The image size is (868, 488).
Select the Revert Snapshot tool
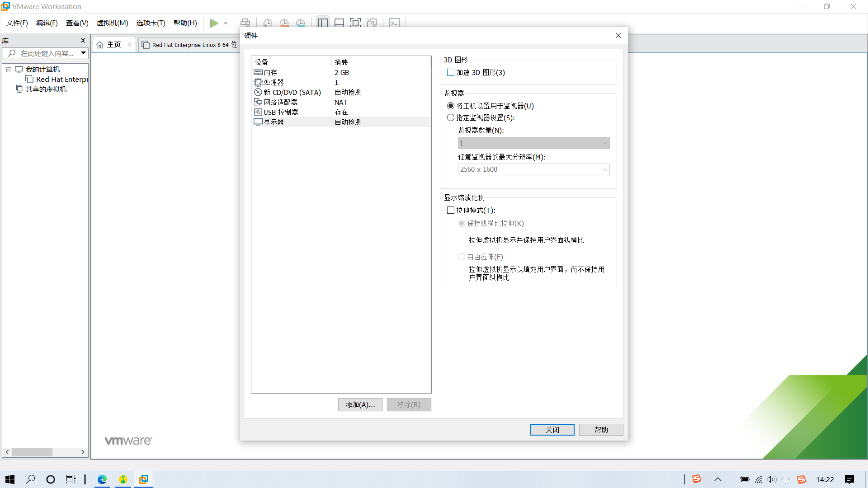coord(284,23)
